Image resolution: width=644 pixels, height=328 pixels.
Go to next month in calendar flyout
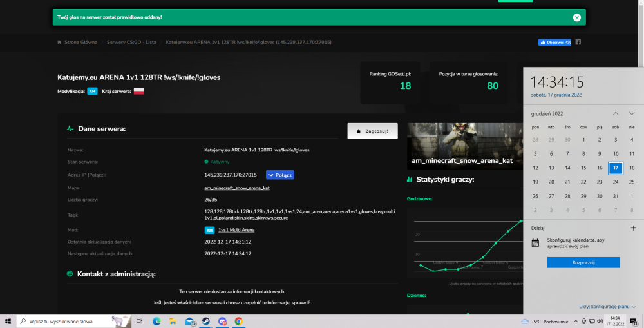tap(632, 113)
